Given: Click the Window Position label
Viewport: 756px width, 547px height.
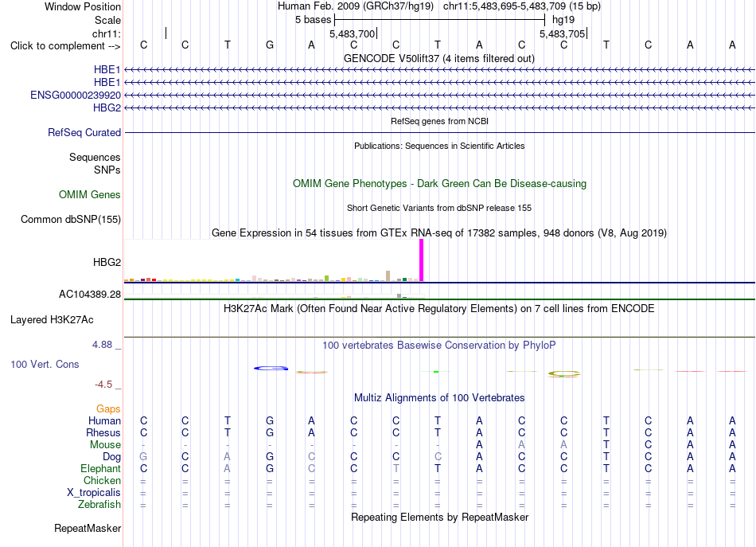Looking at the screenshot, I should click(x=83, y=6).
